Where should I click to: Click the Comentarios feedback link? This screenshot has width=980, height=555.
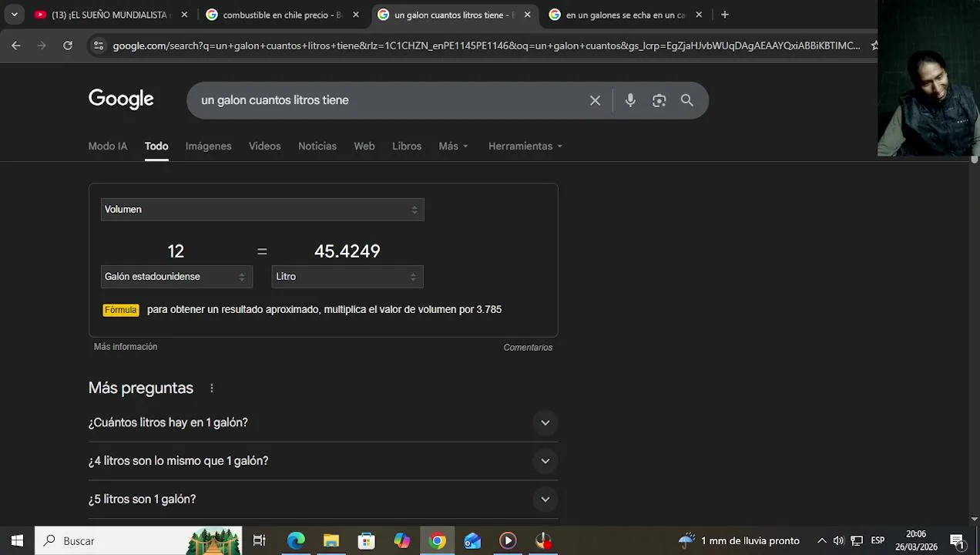[x=528, y=348]
